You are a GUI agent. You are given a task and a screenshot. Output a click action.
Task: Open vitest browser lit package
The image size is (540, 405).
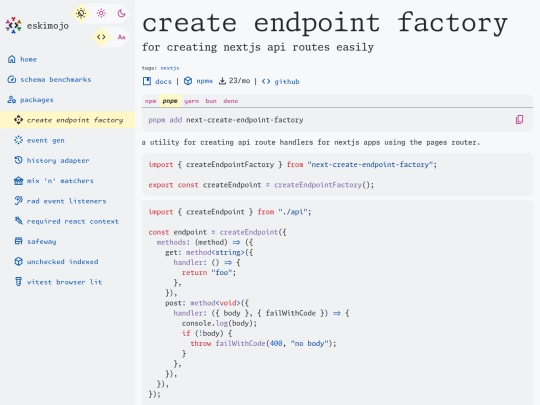coord(64,282)
